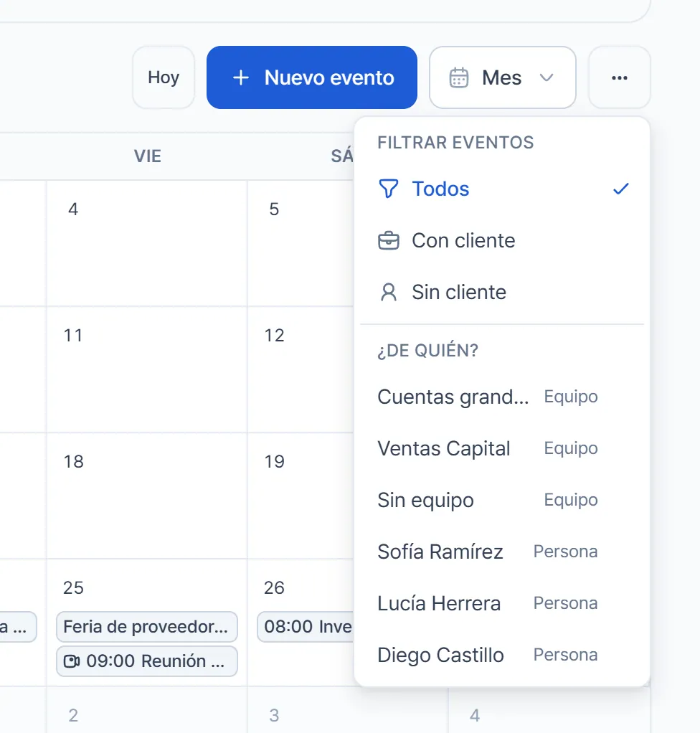This screenshot has height=733, width=700.
Task: Select the Cuentas grand... team filter
Action: click(502, 397)
